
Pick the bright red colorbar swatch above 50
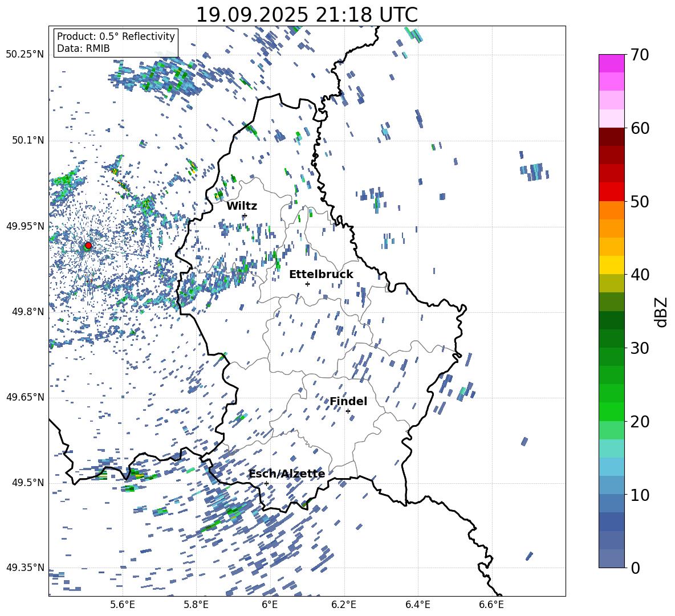612,191
